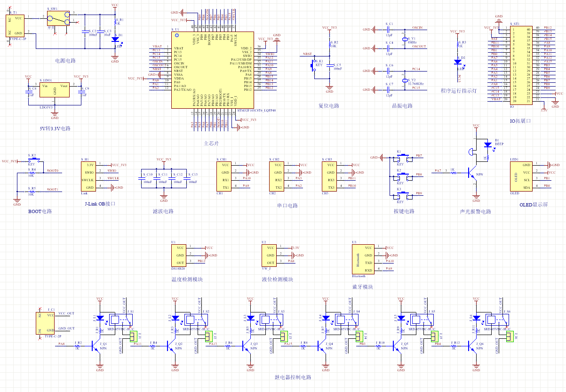This screenshot has width=566, height=392.
Task: Select the green J6 terminal connector
Action: coord(510,336)
